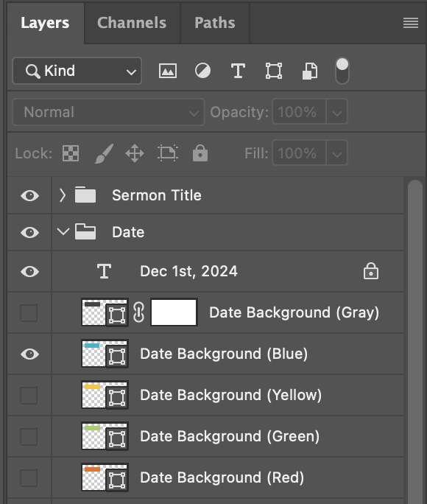The width and height of the screenshot is (427, 504).
Task: Filter for shape layers icon
Action: click(x=274, y=71)
